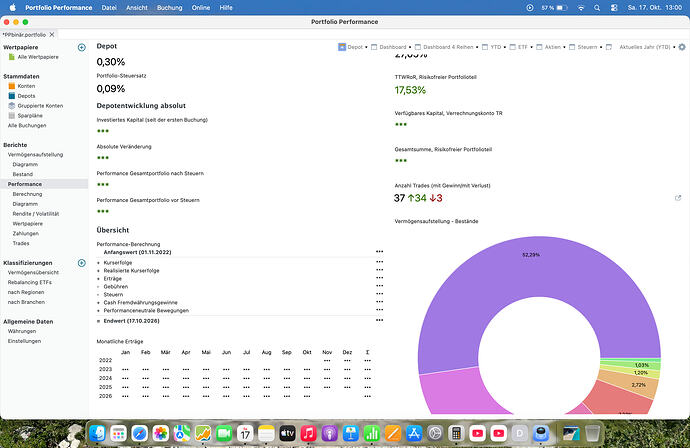
Task: Open the Aktuelles Jahr (YTD) period dropdown
Action: 647,47
